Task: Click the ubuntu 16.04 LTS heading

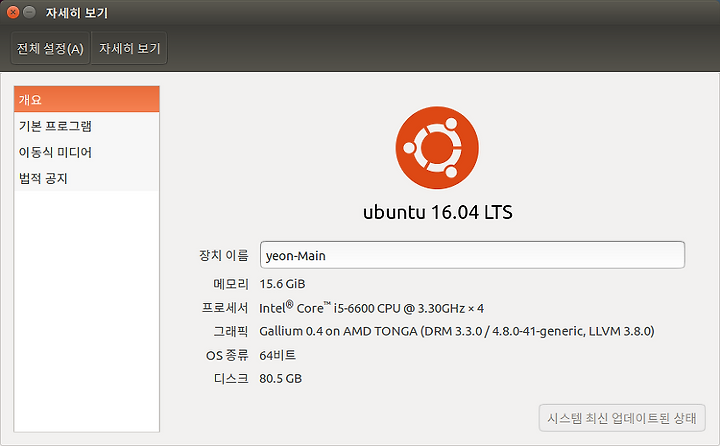Action: (x=438, y=212)
